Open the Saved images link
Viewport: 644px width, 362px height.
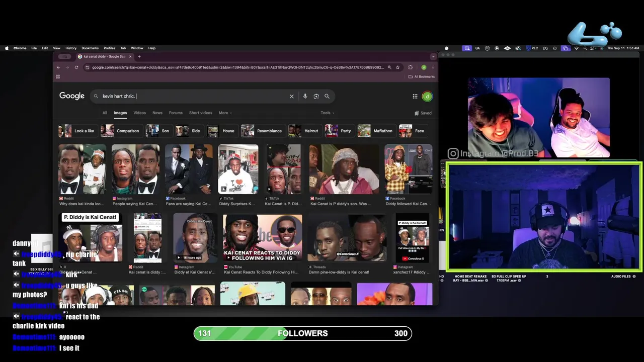point(423,113)
